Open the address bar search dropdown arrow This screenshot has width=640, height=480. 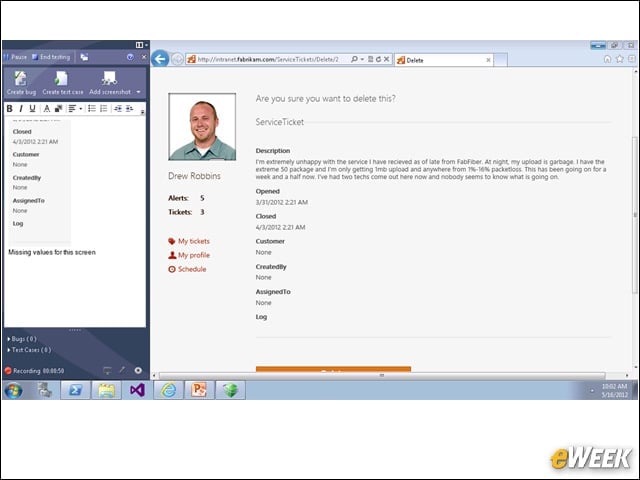362,60
